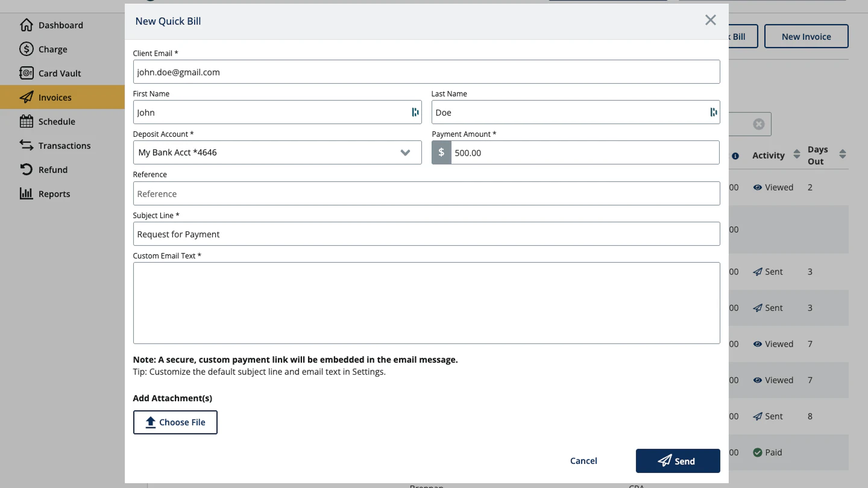The width and height of the screenshot is (868, 488).
Task: Click inside the Custom Email Text box
Action: (426, 302)
